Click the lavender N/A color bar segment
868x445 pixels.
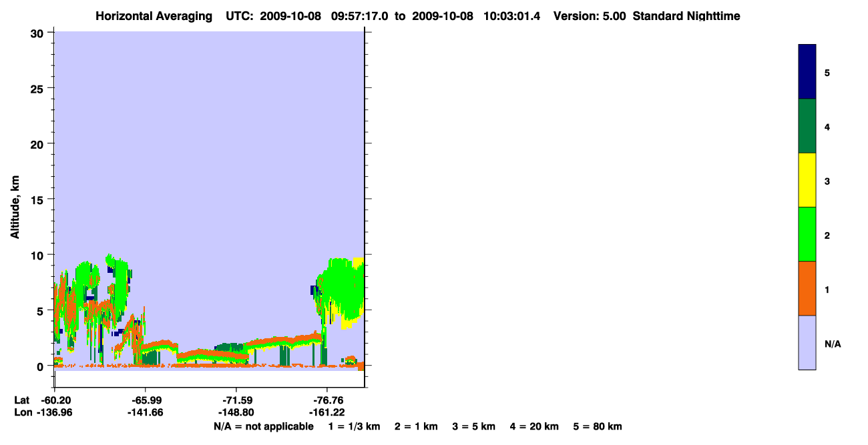[807, 342]
